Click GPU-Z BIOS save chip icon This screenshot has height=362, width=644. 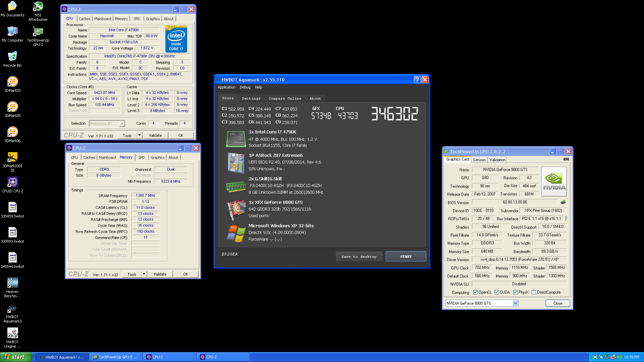tap(563, 202)
